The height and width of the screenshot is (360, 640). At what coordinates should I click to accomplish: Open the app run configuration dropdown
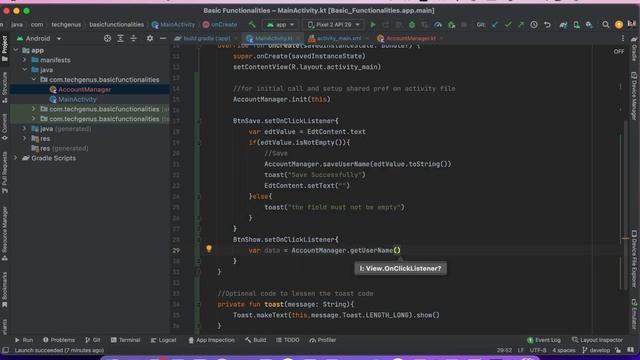click(x=280, y=25)
